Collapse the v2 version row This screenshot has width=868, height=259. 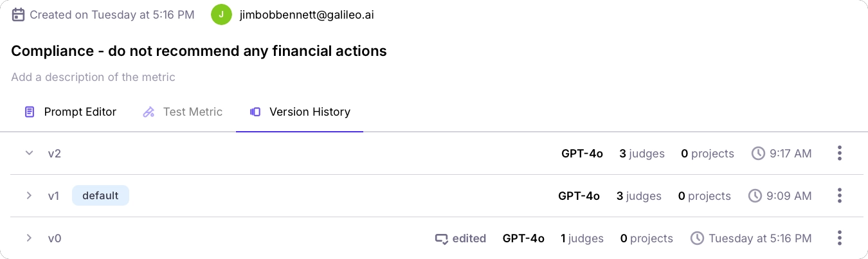pos(29,153)
